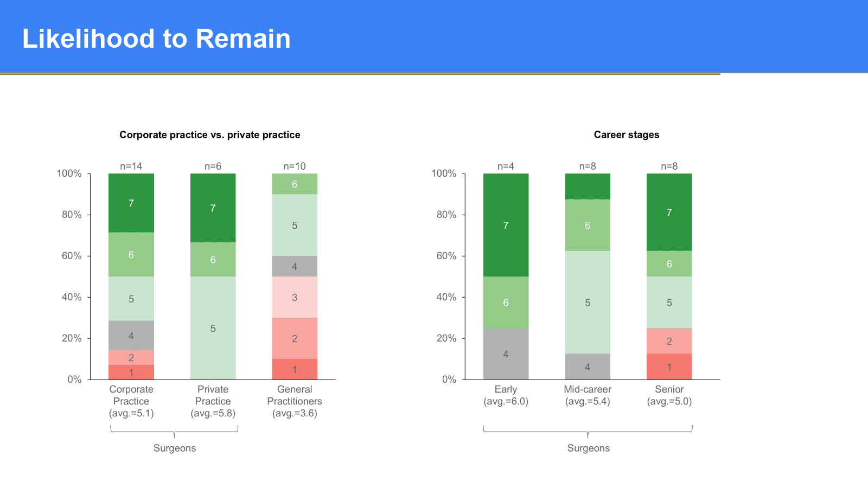Click the "Senior (avg.=5.0)" axis label

[x=669, y=395]
